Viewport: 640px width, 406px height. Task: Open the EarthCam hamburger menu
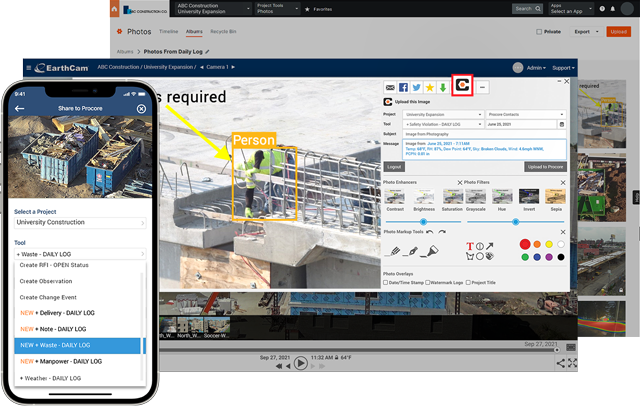point(29,68)
